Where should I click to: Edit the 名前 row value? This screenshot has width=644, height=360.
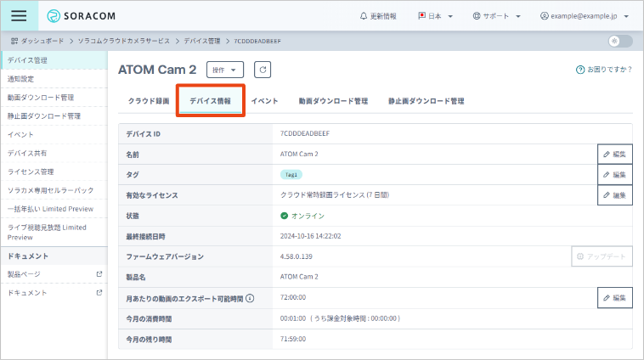(615, 155)
